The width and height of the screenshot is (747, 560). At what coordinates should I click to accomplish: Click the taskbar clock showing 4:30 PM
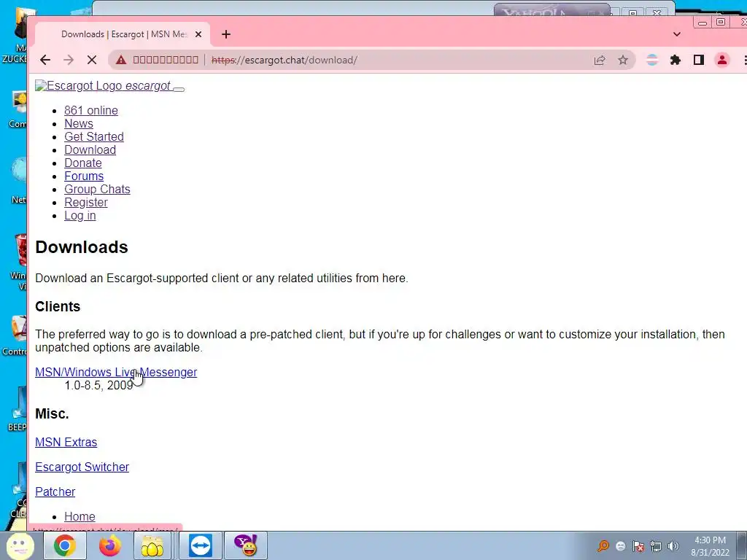[x=710, y=546]
